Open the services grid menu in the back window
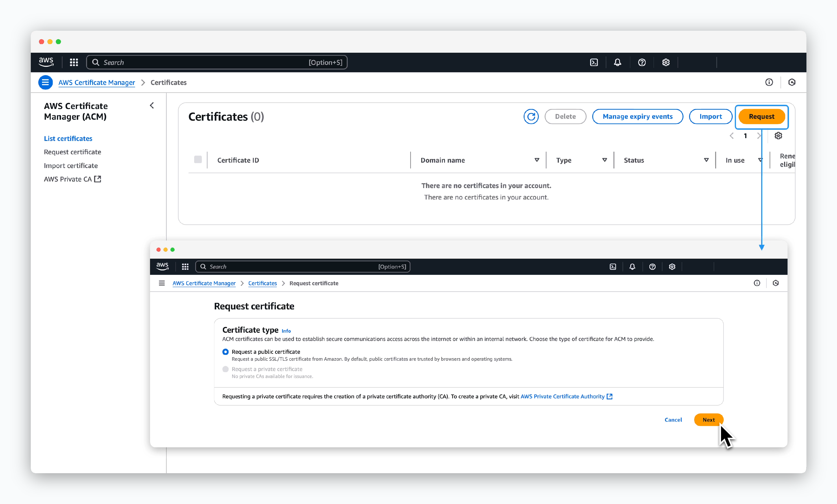 click(x=74, y=62)
